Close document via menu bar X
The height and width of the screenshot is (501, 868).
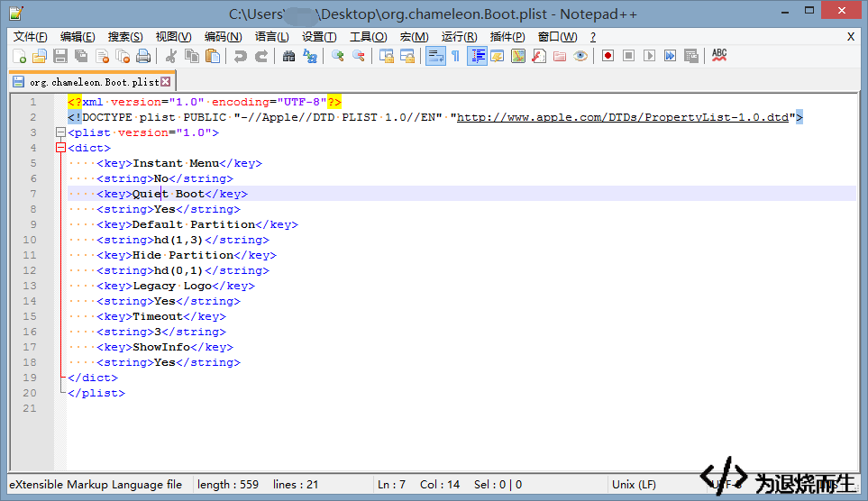[x=851, y=37]
